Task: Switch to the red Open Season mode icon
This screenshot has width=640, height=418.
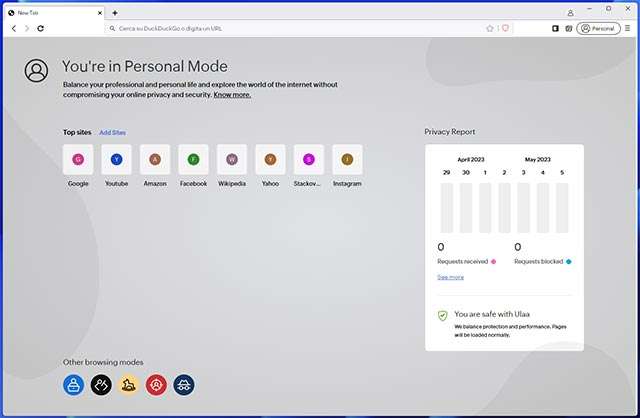Action: 156,385
